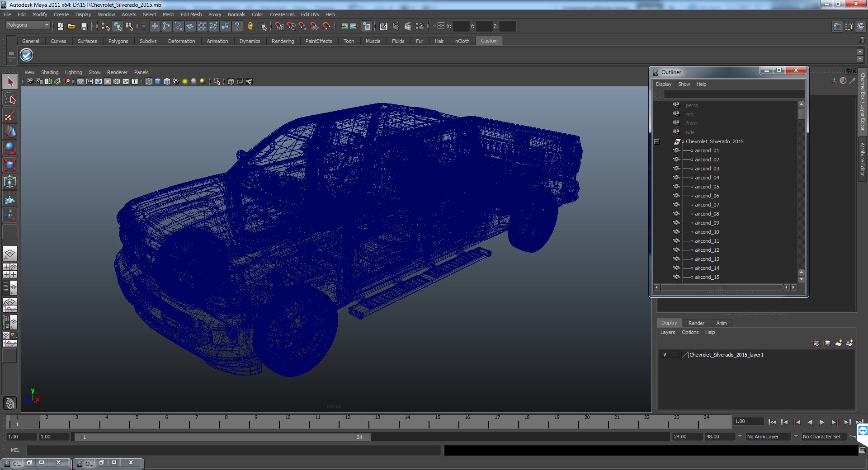Click the lock selection padlock icon
The image size is (868, 470).
250,26
